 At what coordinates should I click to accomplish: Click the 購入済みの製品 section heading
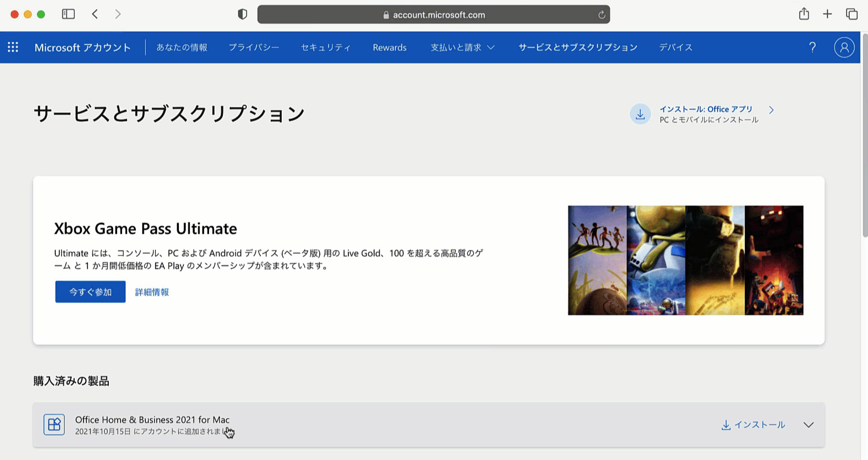coord(71,381)
